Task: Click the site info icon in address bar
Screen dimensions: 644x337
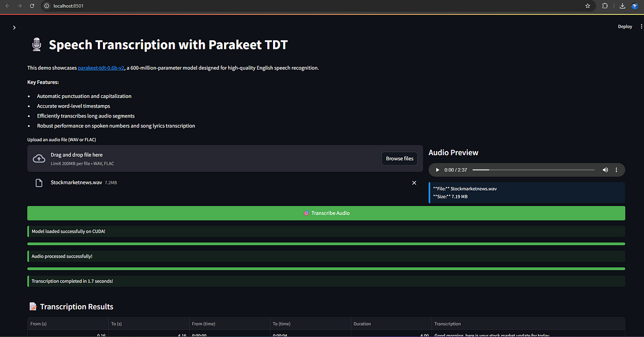Action: tap(46, 6)
